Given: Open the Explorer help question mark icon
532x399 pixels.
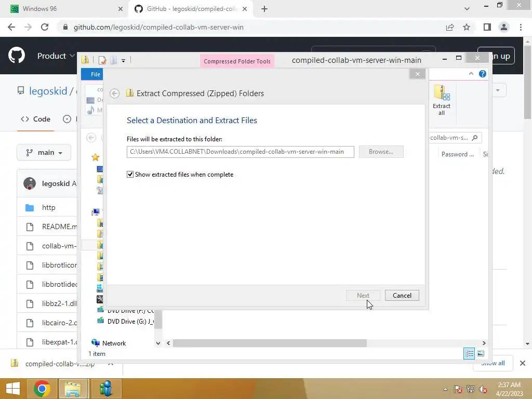Looking at the screenshot, I should click(x=483, y=74).
